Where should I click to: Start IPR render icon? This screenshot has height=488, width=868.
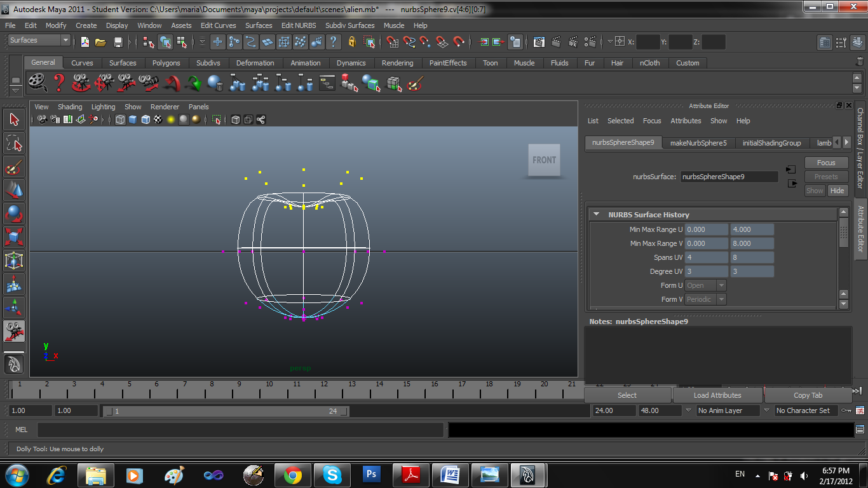tap(573, 42)
